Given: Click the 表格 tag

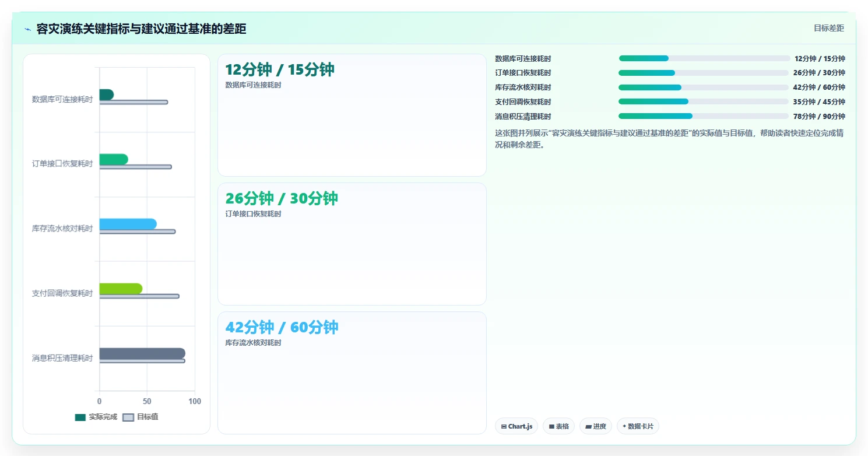Looking at the screenshot, I should (558, 426).
